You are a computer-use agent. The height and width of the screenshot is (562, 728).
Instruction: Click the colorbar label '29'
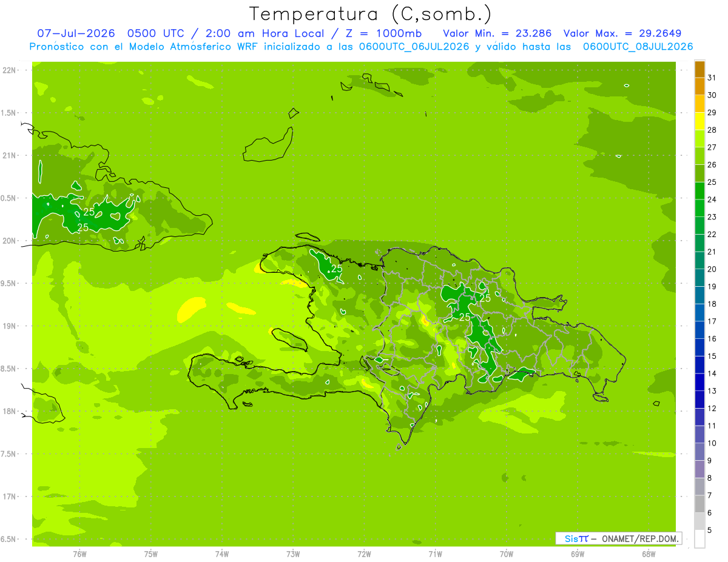point(712,113)
